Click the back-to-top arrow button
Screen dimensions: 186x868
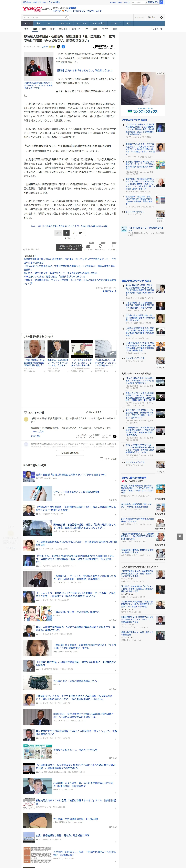coord(180,537)
